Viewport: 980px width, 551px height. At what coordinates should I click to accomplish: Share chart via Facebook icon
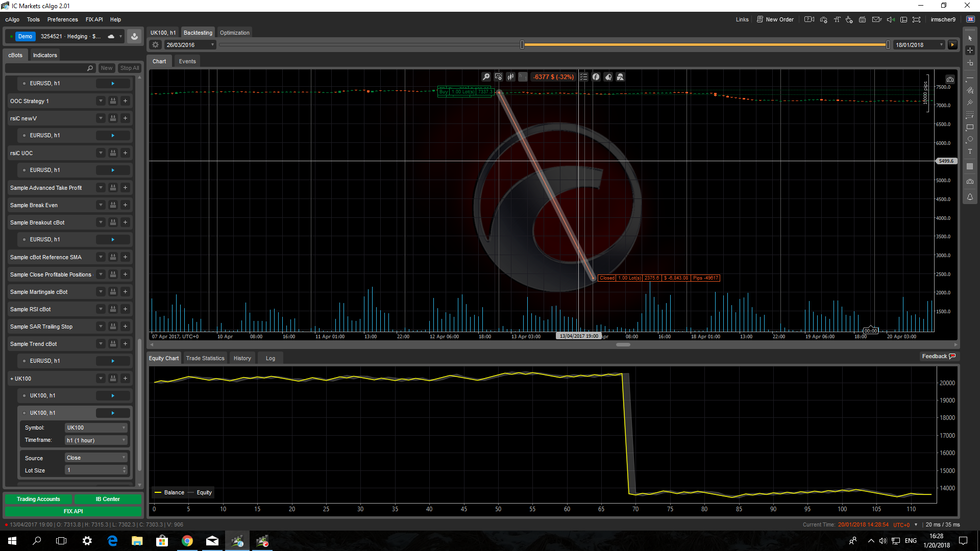(x=596, y=77)
